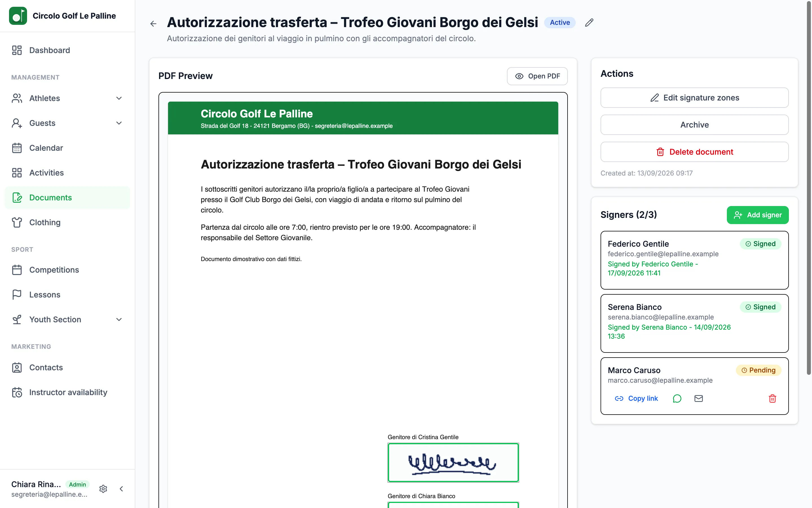The image size is (812, 508).
Task: Open the settings gear icon
Action: [x=103, y=489]
